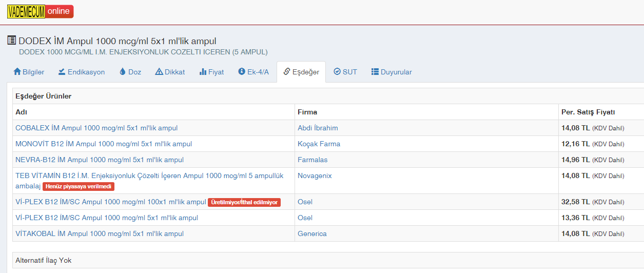
Task: Click the checkmark circle SUT icon
Action: (x=337, y=72)
